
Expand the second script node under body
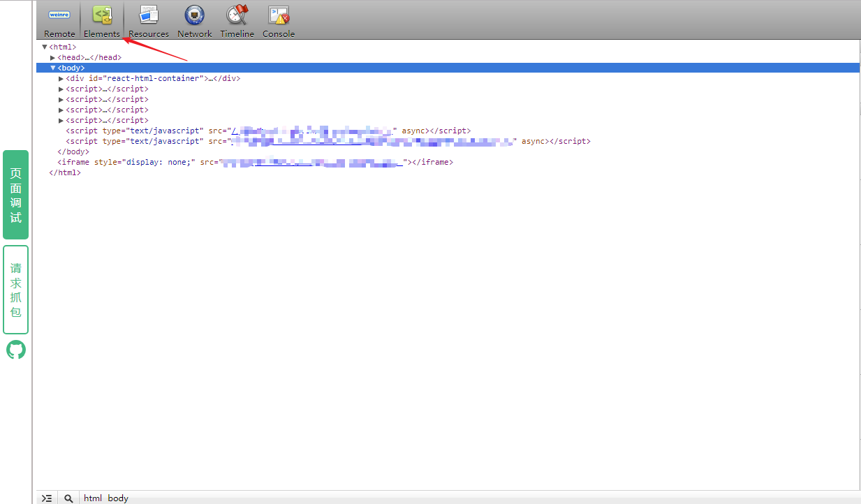pos(61,99)
